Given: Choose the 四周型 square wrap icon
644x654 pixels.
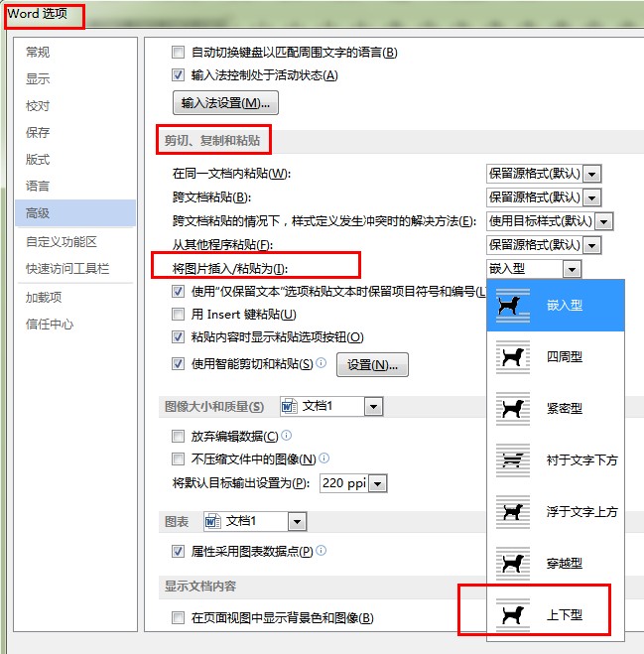Looking at the screenshot, I should coord(513,357).
